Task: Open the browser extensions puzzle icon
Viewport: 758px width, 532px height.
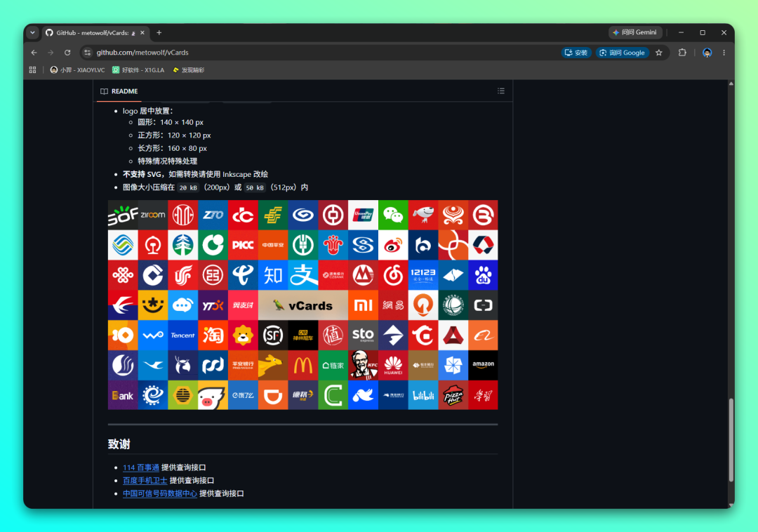Action: pyautogui.click(x=682, y=53)
